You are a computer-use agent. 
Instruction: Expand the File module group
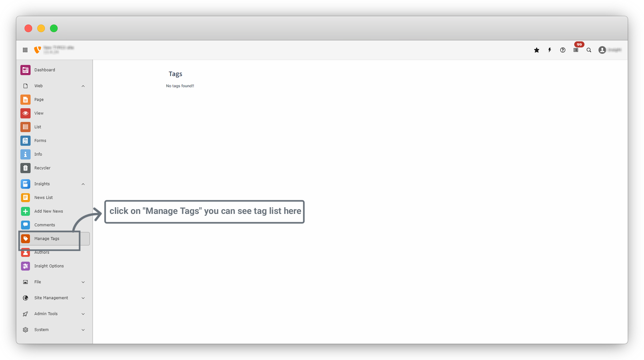click(x=83, y=282)
